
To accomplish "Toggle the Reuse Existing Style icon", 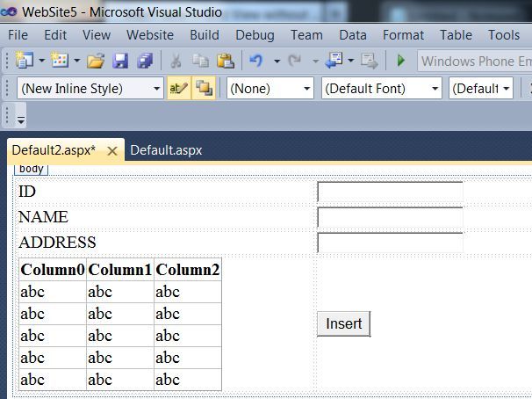I will coord(204,88).
